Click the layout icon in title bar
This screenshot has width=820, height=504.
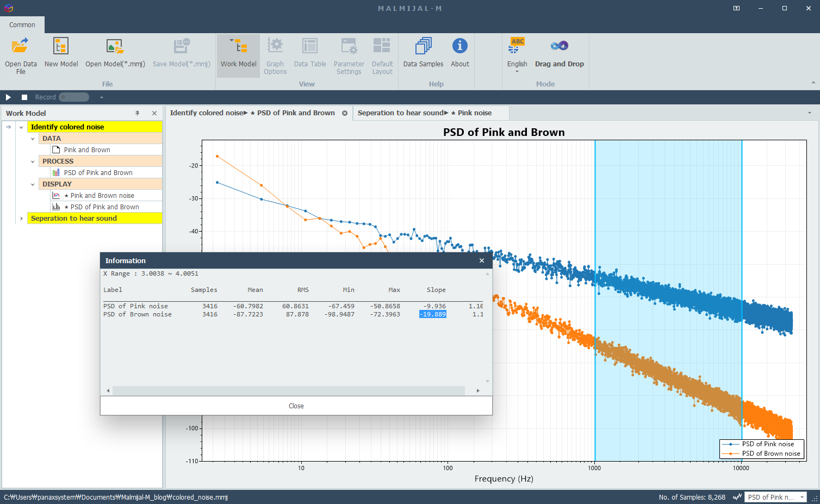pyautogui.click(x=736, y=8)
